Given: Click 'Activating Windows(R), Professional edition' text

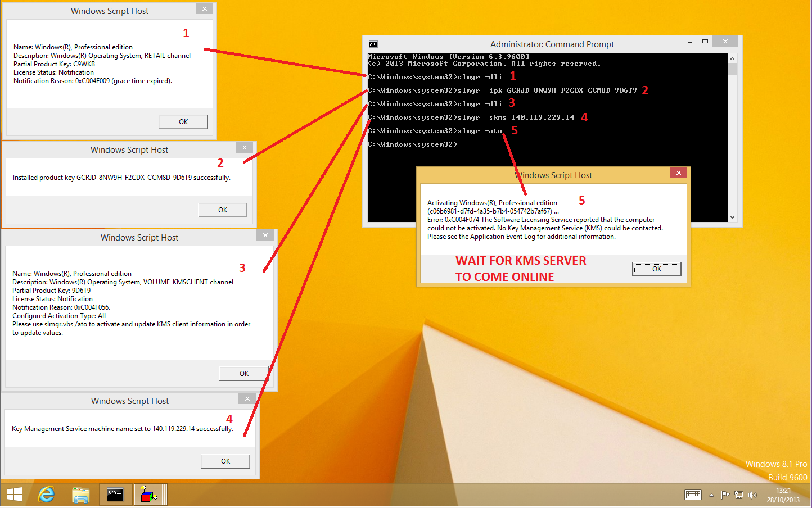Looking at the screenshot, I should (x=492, y=203).
